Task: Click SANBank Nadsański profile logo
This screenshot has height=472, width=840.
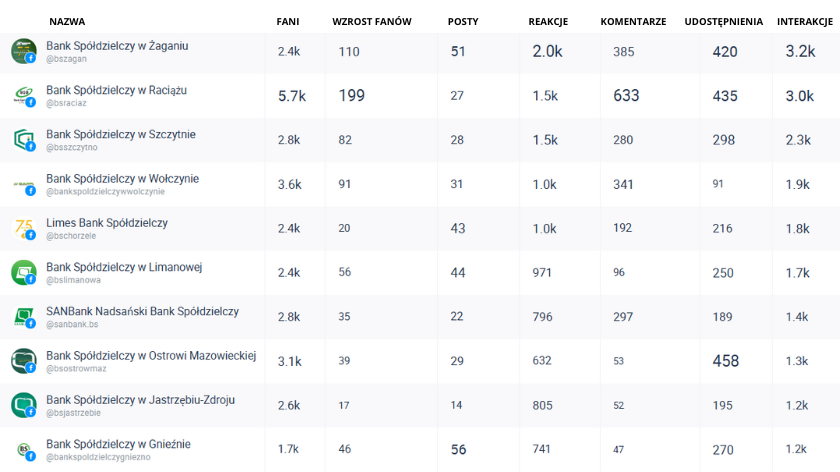Action: [x=23, y=316]
